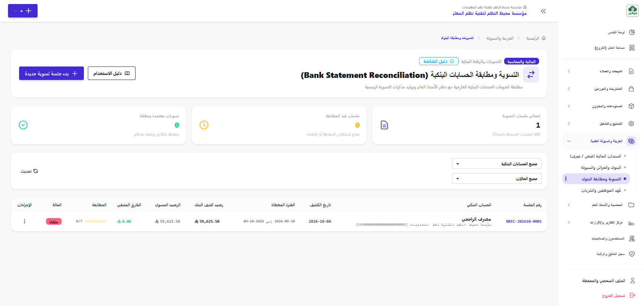Click the home icon in breadcrumb

[544, 38]
